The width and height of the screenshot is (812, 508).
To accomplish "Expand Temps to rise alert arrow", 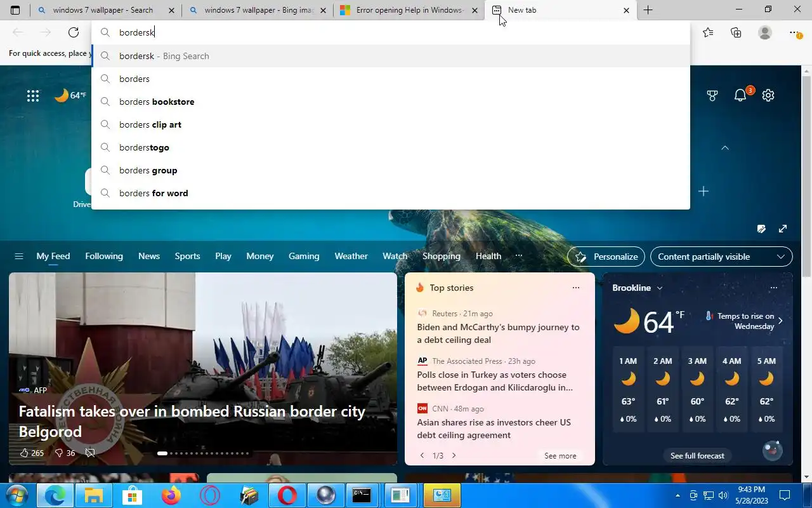I will (780, 321).
